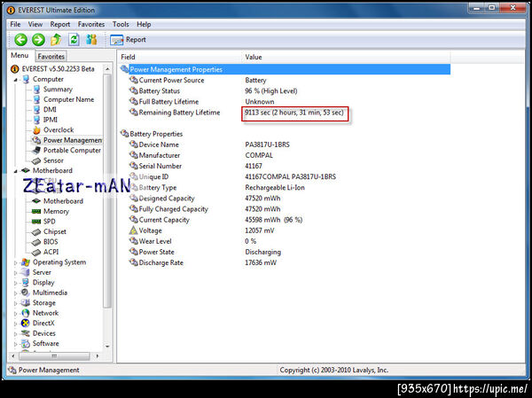The height and width of the screenshot is (398, 532).
Task: Collapse the Computer tree node
Action: pyautogui.click(x=16, y=80)
